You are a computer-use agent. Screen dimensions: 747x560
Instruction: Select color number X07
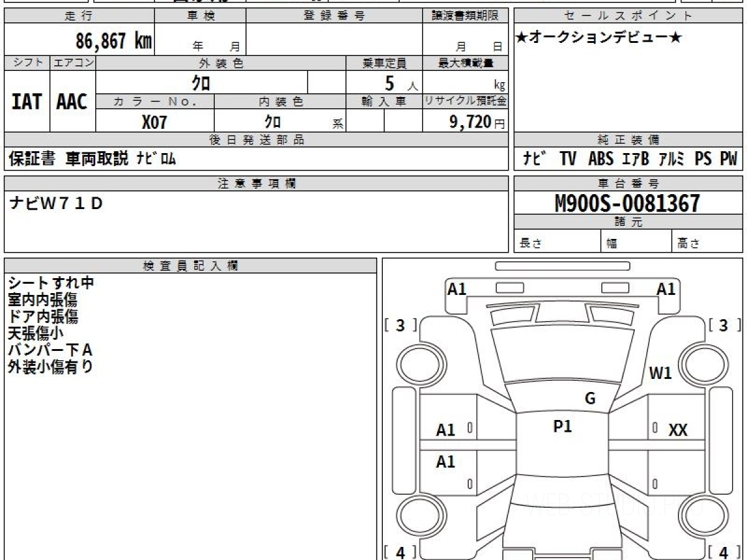pyautogui.click(x=154, y=122)
